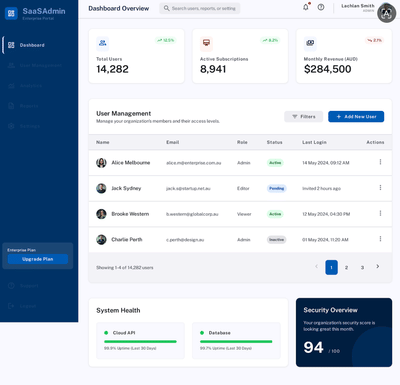Go to previous page with left chevron
The height and width of the screenshot is (385, 400).
pos(316,266)
